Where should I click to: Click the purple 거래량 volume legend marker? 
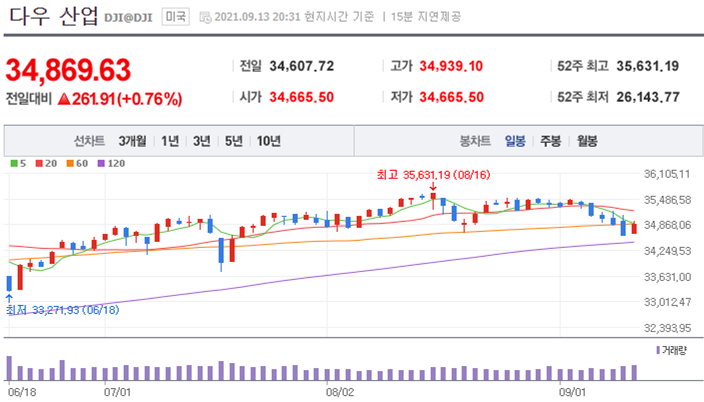[x=658, y=350]
